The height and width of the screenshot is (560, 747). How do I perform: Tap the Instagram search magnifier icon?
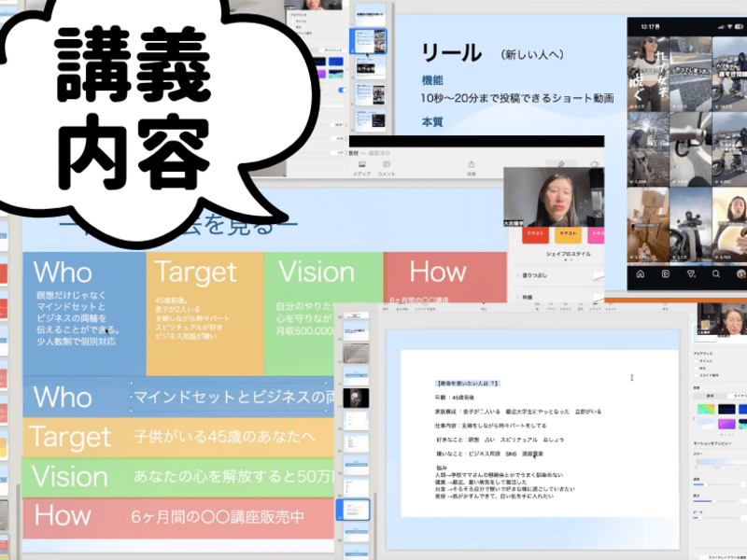point(716,274)
